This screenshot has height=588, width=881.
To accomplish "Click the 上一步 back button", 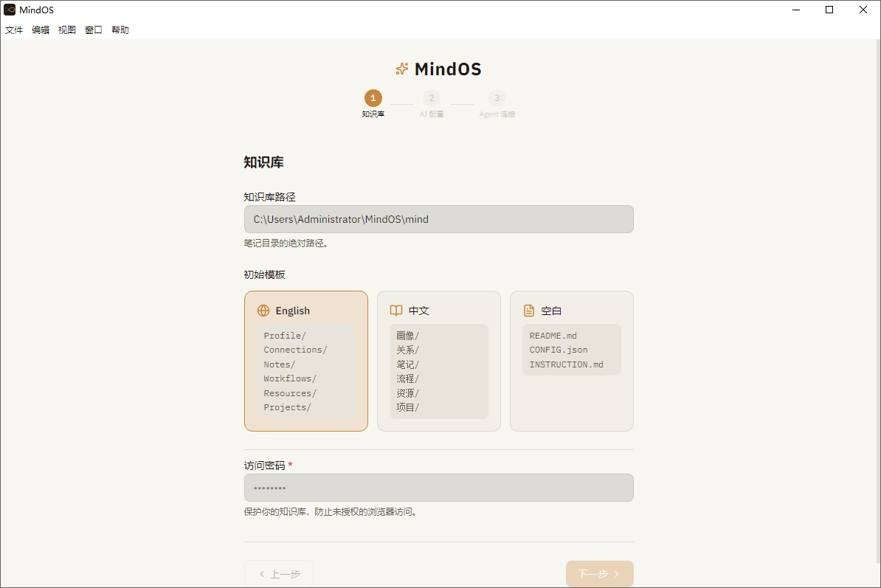I will [279, 573].
